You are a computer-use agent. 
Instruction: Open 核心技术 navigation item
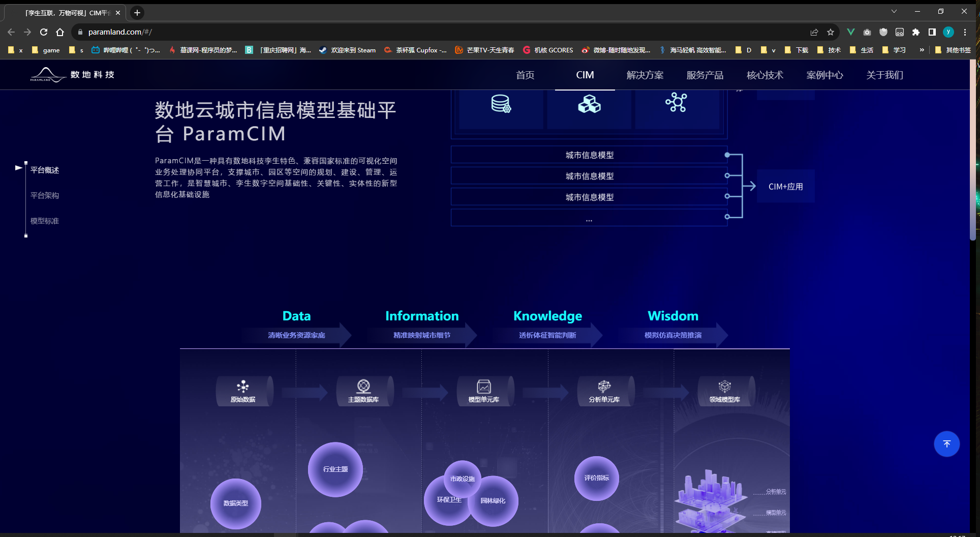765,75
